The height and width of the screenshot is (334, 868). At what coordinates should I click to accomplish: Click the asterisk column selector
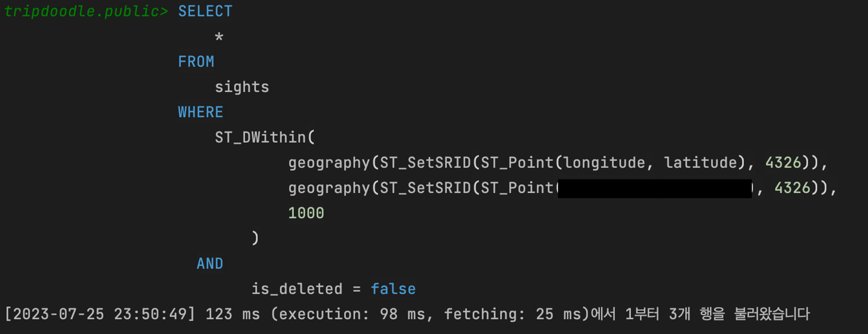pos(219,37)
